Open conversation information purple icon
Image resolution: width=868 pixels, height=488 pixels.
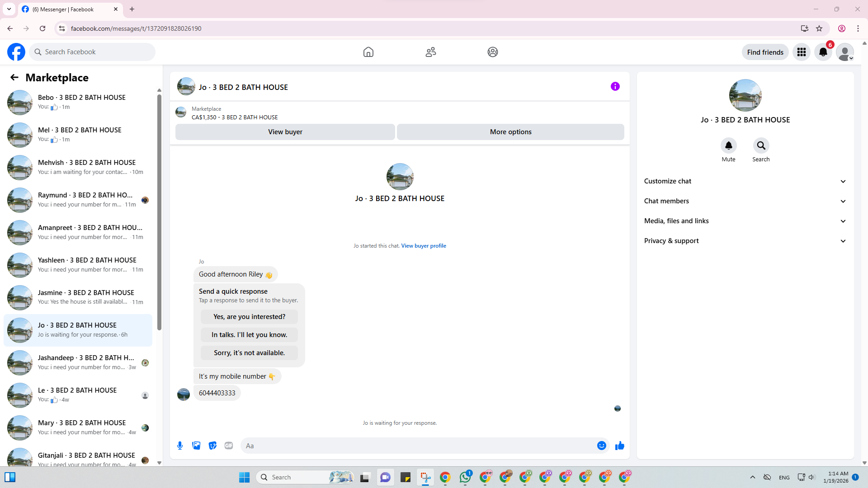point(615,86)
